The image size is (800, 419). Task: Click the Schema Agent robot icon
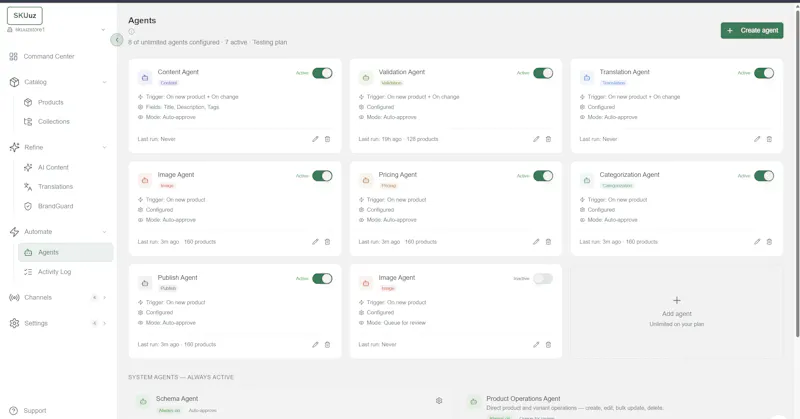143,402
